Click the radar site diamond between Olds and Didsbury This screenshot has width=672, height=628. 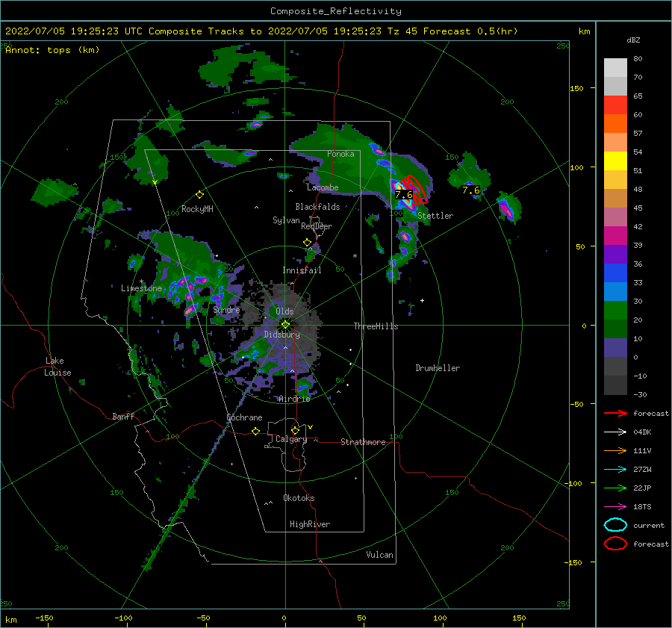pos(285,325)
